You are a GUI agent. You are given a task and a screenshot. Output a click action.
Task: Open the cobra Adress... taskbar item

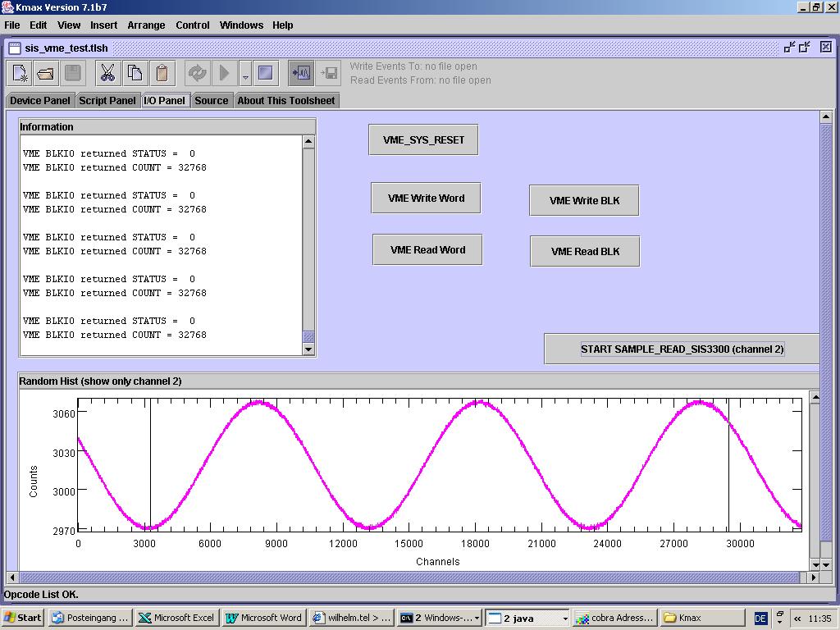click(614, 618)
